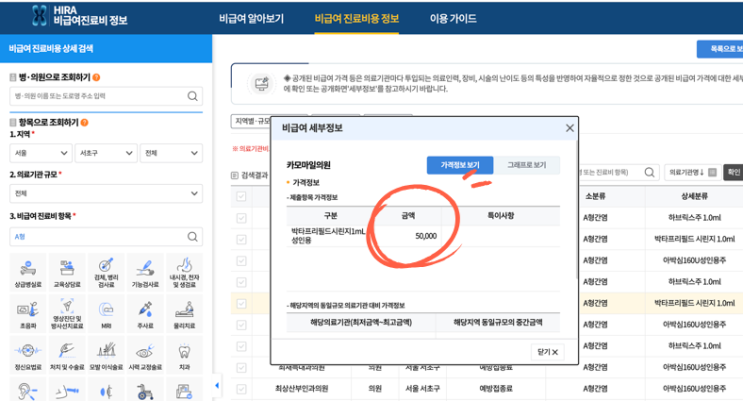The height and width of the screenshot is (401, 743).
Task: Open 비급여 알아보기 menu
Action: click(x=252, y=18)
